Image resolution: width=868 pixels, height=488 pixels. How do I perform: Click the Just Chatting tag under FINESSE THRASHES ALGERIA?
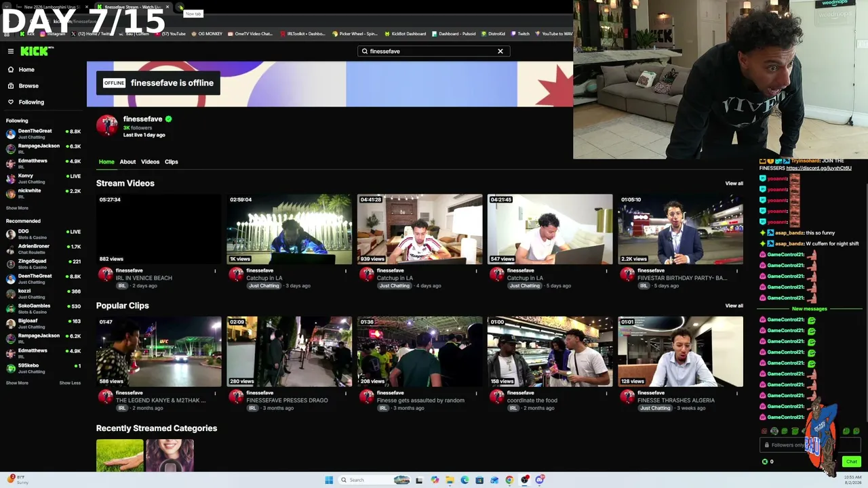pyautogui.click(x=655, y=408)
